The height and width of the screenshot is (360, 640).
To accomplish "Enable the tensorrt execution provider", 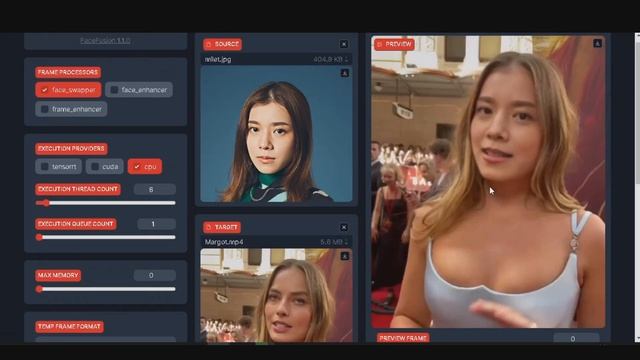I will [58, 167].
